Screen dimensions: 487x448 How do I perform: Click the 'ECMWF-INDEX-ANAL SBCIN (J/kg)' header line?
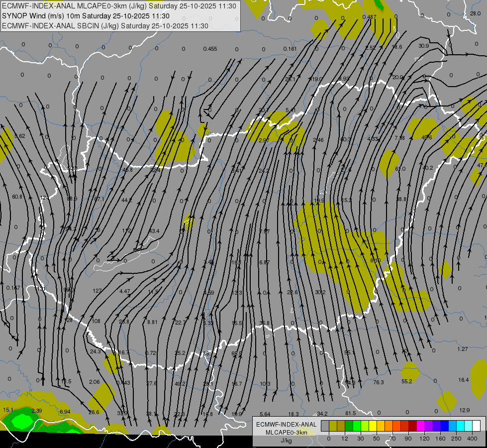105,26
